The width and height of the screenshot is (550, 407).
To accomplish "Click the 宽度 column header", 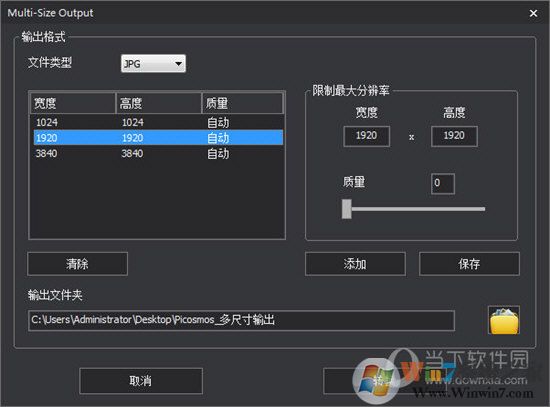I will click(73, 103).
